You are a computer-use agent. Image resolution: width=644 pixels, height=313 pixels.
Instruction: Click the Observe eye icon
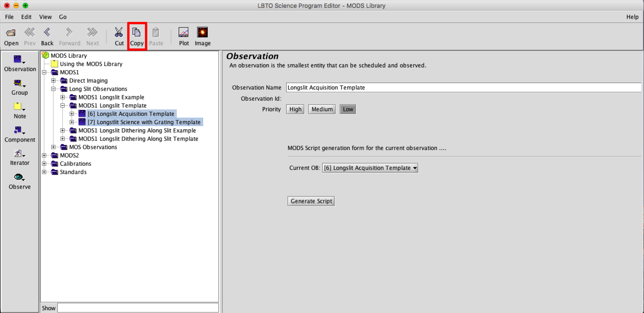19,177
